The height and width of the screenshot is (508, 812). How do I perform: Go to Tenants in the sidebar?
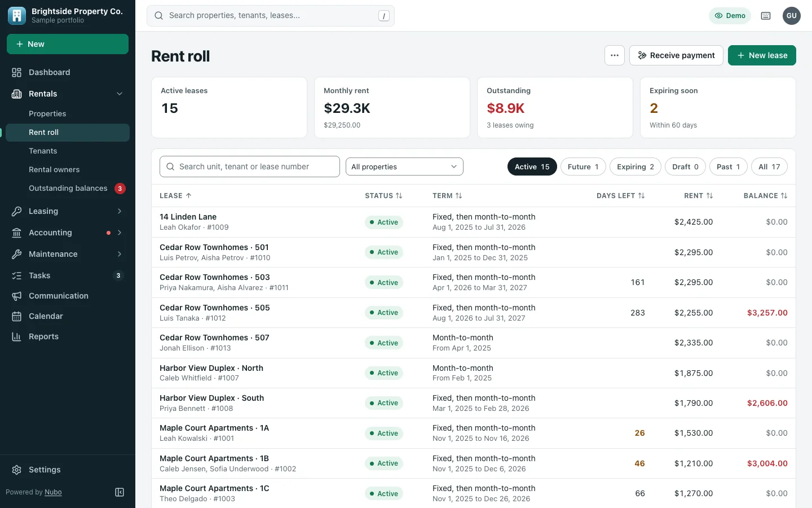(x=68, y=151)
